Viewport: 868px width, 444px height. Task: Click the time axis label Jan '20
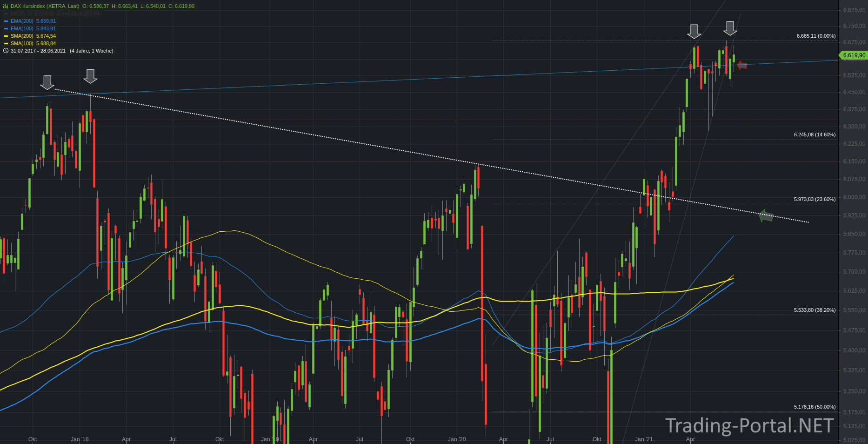pyautogui.click(x=457, y=439)
